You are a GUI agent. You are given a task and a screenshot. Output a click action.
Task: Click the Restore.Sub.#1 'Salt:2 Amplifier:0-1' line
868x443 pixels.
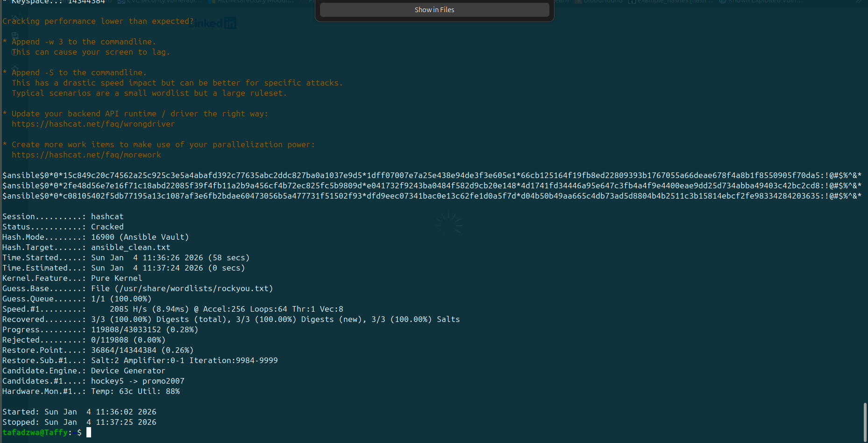tap(140, 361)
